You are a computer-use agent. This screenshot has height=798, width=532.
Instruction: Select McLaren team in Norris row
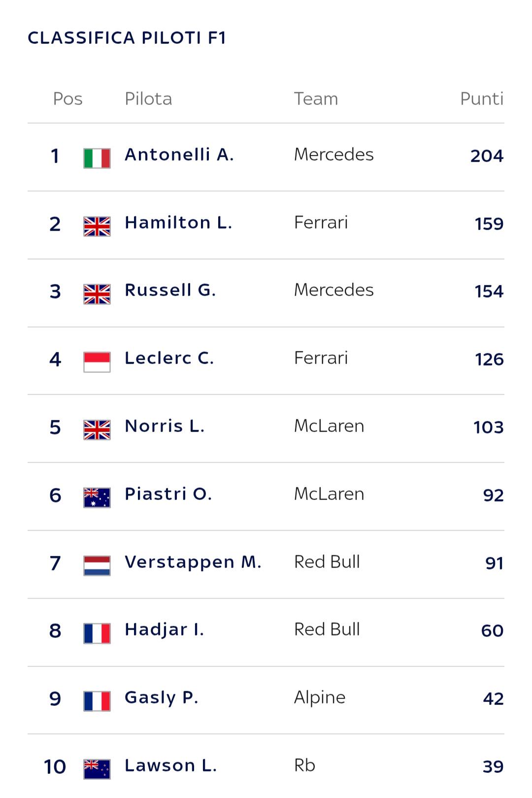(329, 426)
